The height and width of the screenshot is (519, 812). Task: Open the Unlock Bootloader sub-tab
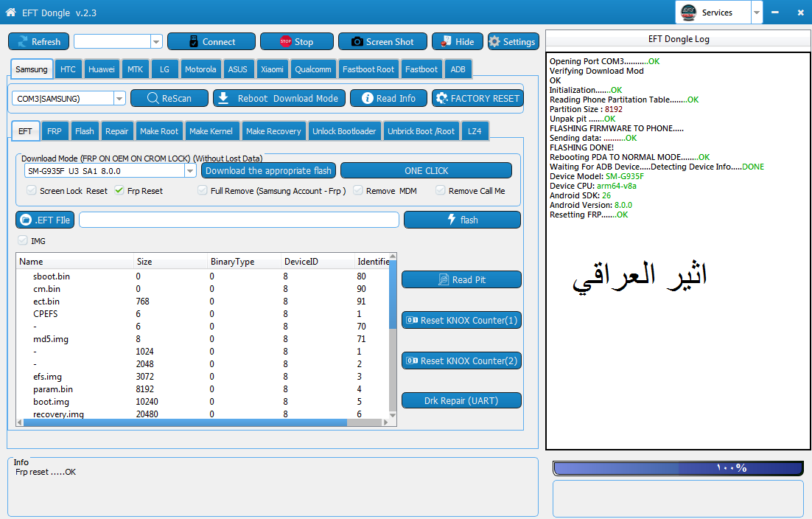tap(344, 131)
